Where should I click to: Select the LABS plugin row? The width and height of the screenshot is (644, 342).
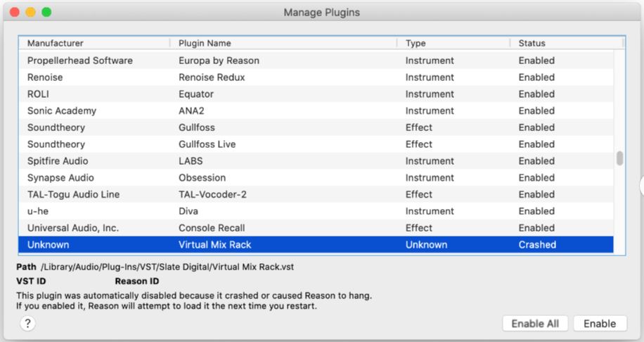point(316,161)
